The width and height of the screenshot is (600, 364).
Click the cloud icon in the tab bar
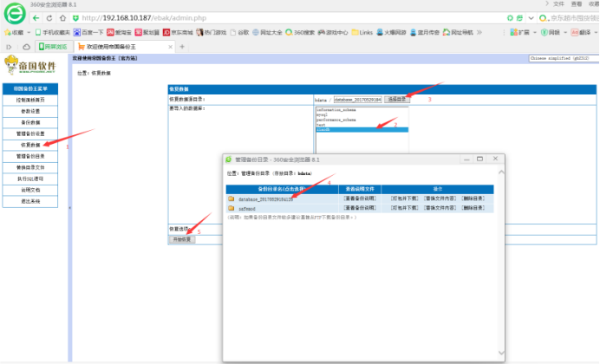[26, 47]
